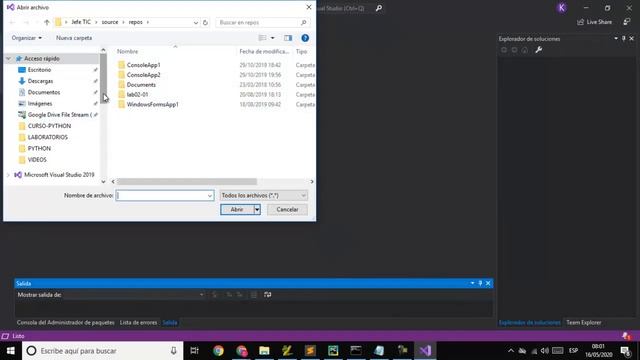Open the Windows Start menu
The height and width of the screenshot is (360, 640).
tap(11, 351)
